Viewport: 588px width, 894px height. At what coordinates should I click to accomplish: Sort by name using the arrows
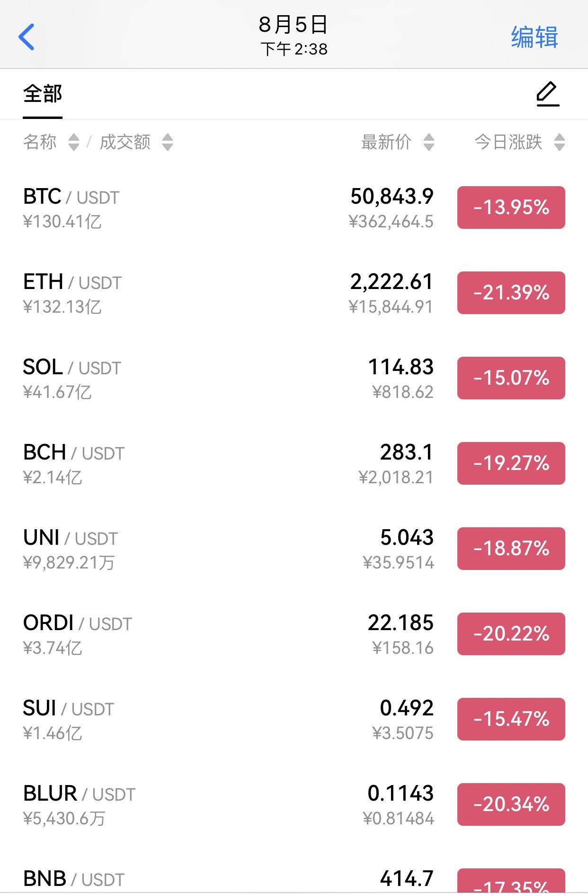[74, 142]
